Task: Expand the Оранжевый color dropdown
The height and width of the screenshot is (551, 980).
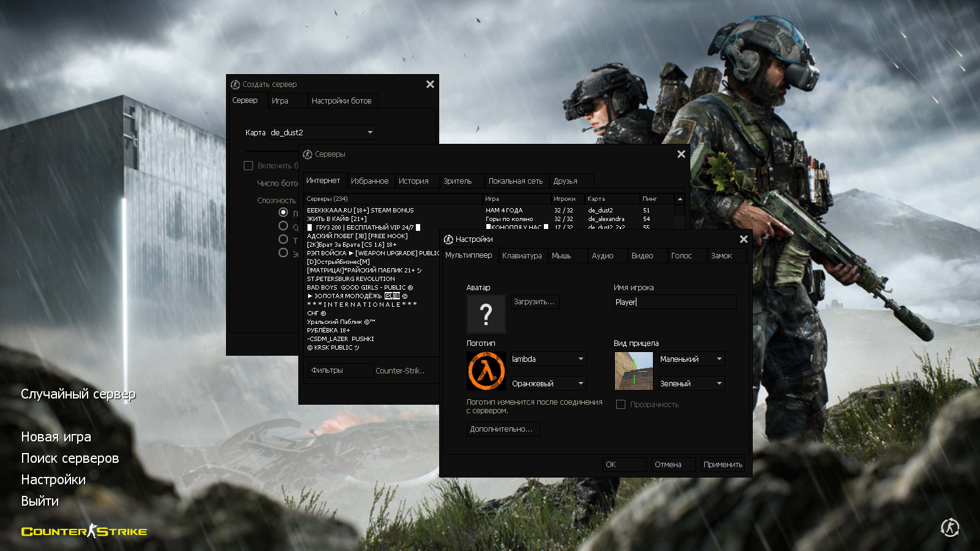Action: [x=548, y=384]
